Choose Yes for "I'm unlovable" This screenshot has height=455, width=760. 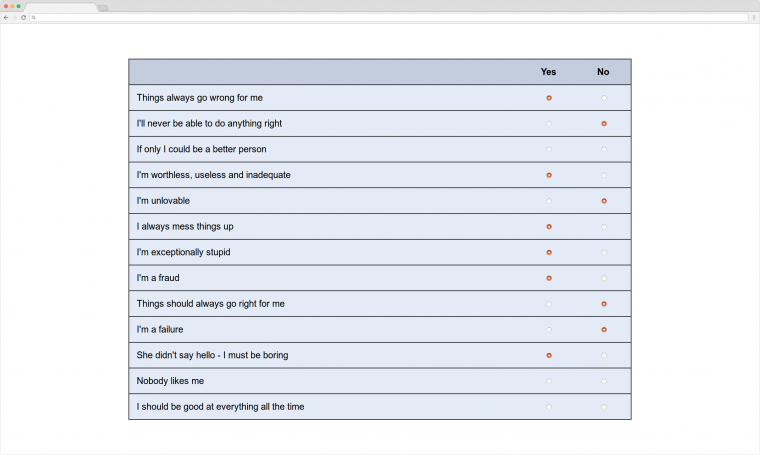point(549,201)
